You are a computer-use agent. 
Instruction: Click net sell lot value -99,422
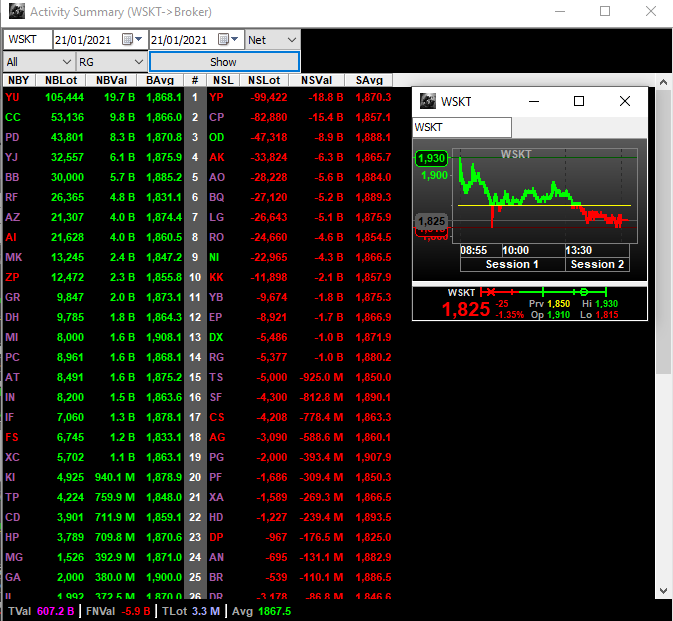click(x=269, y=97)
